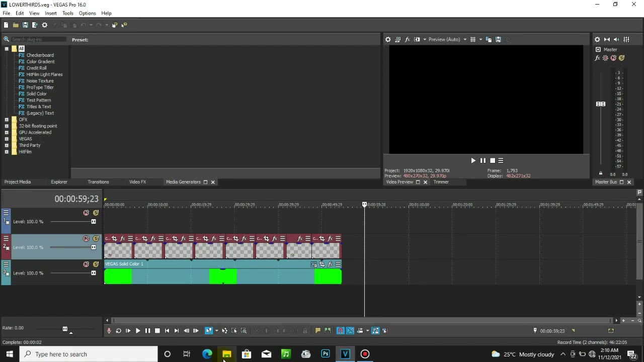This screenshot has height=362, width=644.
Task: Switch to Trimmer tab
Action: 441,182
